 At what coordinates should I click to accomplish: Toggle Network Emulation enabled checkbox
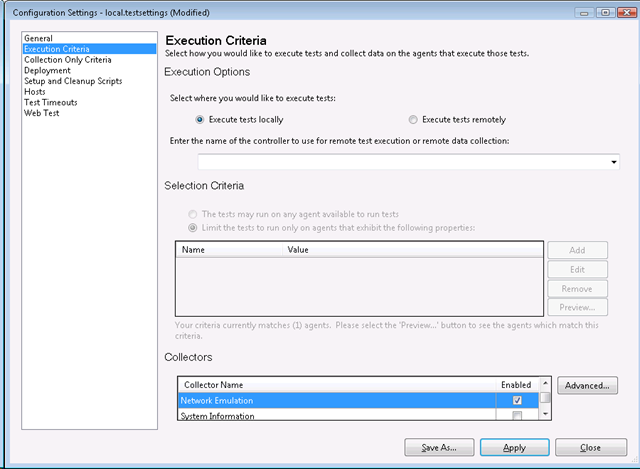pyautogui.click(x=517, y=401)
